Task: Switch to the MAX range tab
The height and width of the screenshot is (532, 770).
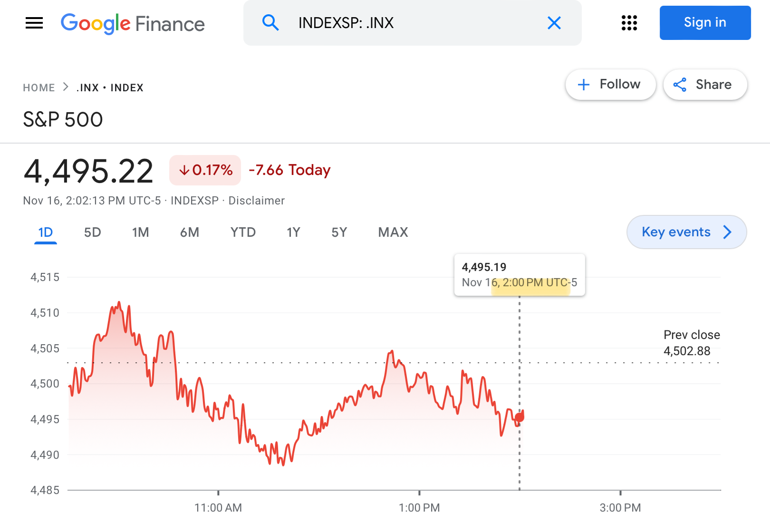Action: point(393,232)
